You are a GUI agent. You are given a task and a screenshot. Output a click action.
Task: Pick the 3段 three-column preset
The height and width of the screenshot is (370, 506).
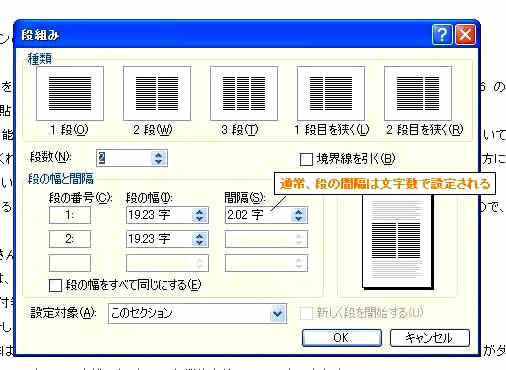pyautogui.click(x=244, y=93)
